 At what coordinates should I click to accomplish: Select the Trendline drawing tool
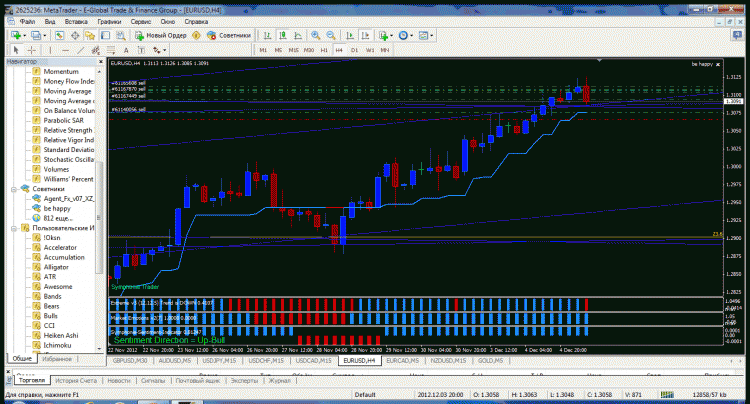pyautogui.click(x=80, y=50)
